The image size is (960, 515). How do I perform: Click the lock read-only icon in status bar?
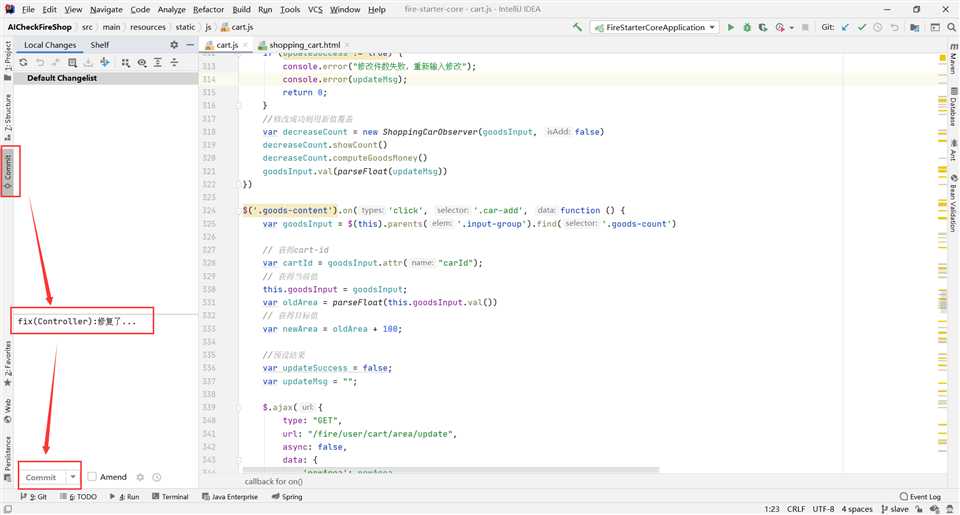coord(919,509)
